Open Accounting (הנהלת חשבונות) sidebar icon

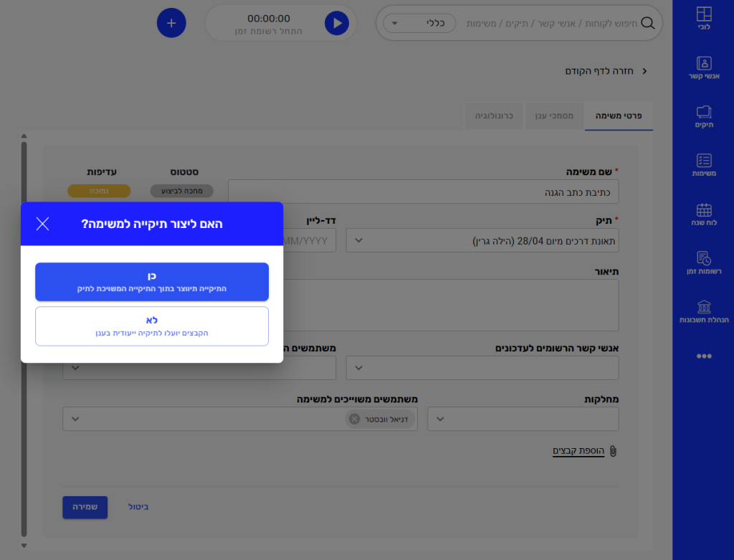pos(704,312)
